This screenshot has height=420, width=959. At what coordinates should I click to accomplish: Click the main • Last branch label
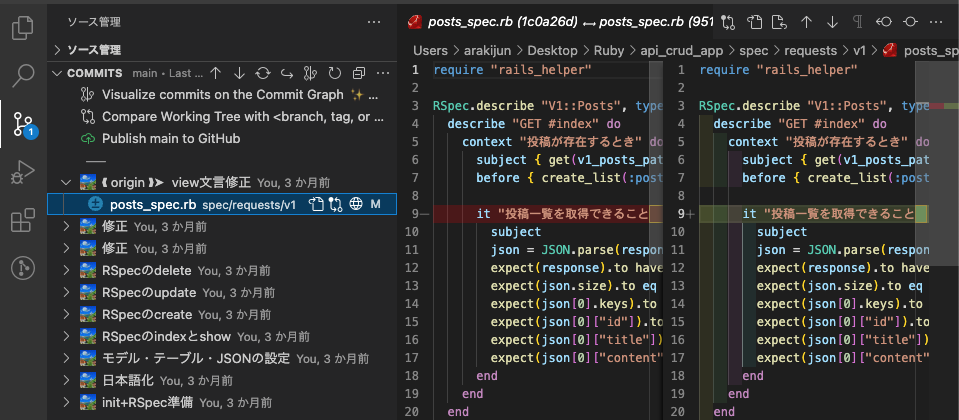click(168, 73)
